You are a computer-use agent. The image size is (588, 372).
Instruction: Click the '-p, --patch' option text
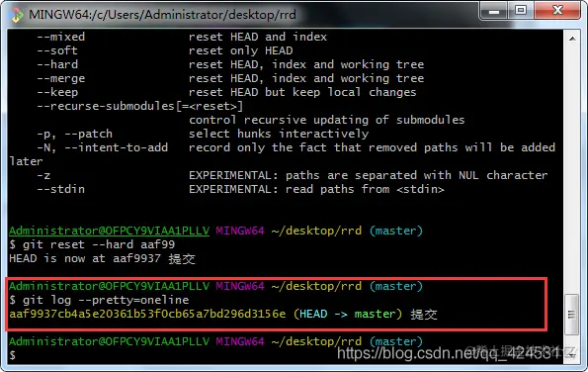[x=75, y=134]
